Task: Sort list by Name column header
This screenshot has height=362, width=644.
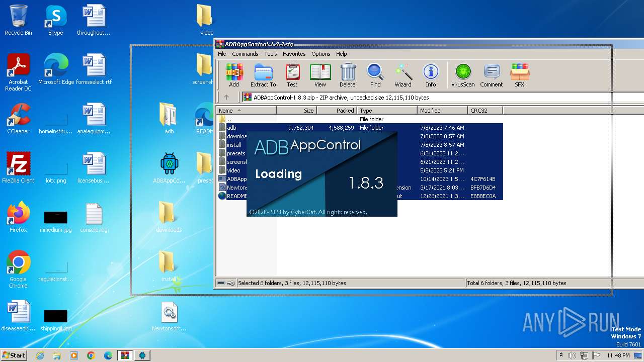Action: pos(247,111)
